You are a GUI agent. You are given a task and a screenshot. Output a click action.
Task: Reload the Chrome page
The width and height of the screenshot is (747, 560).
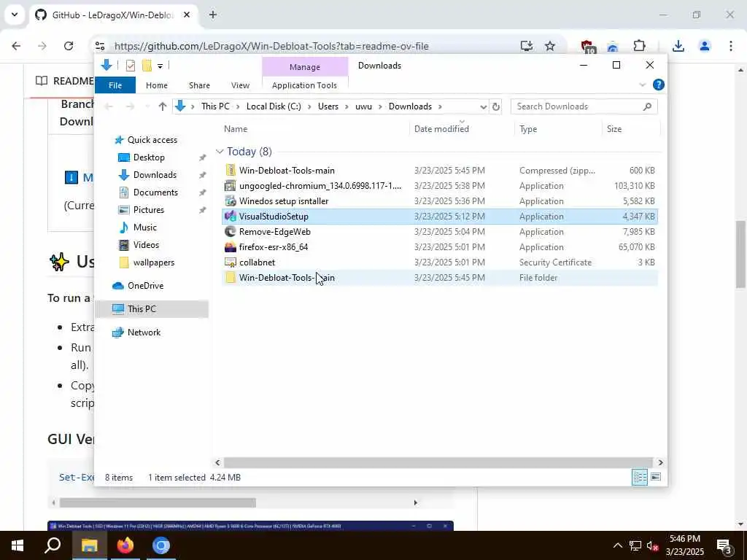(x=69, y=46)
